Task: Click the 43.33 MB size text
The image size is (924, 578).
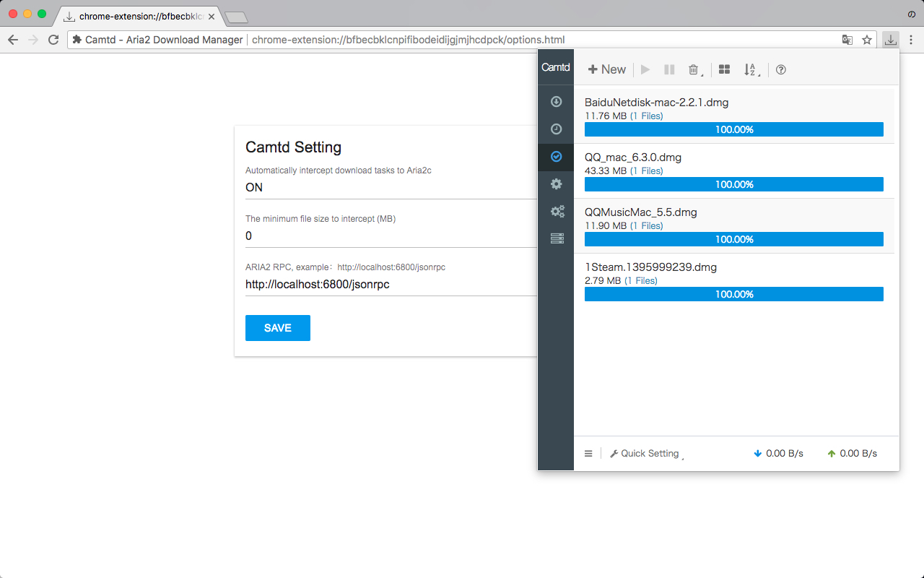Action: tap(606, 171)
